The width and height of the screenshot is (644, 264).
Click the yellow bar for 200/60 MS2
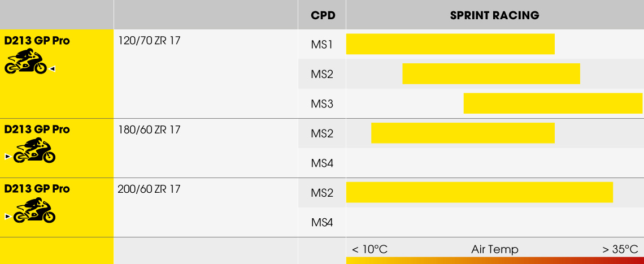pyautogui.click(x=479, y=192)
